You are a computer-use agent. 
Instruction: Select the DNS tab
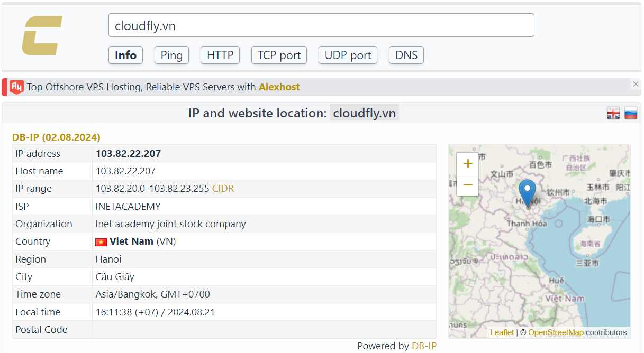click(x=406, y=55)
